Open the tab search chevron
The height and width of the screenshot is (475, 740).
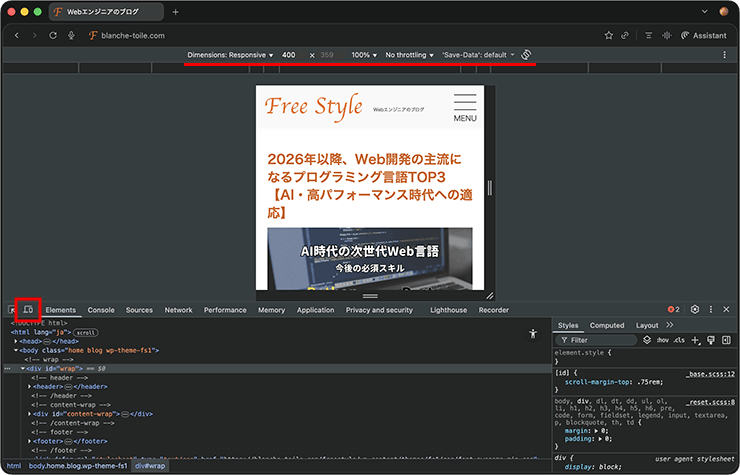(705, 12)
